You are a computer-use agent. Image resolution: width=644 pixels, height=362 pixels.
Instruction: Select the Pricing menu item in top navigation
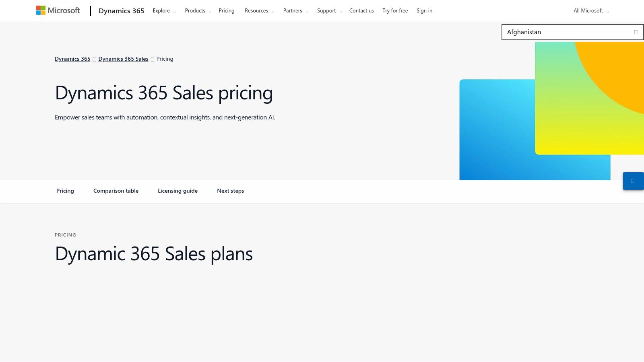coord(226,11)
